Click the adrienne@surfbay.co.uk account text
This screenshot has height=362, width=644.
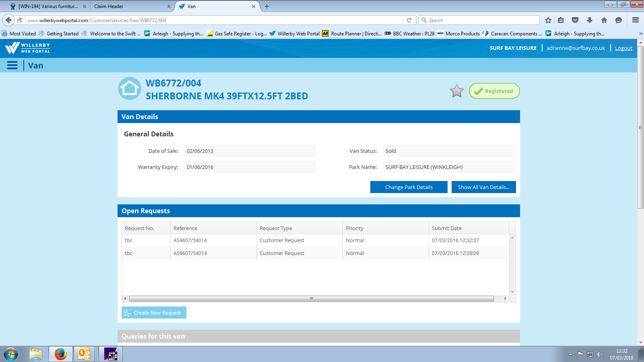pos(576,48)
